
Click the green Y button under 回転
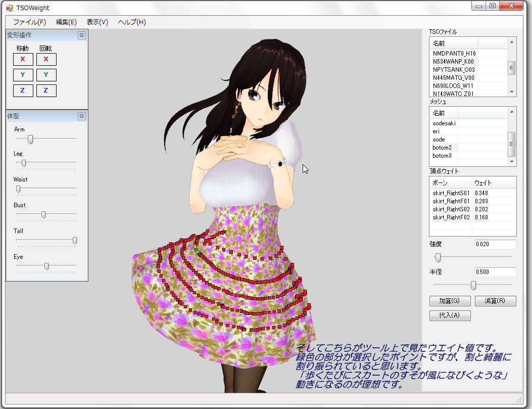[x=46, y=75]
